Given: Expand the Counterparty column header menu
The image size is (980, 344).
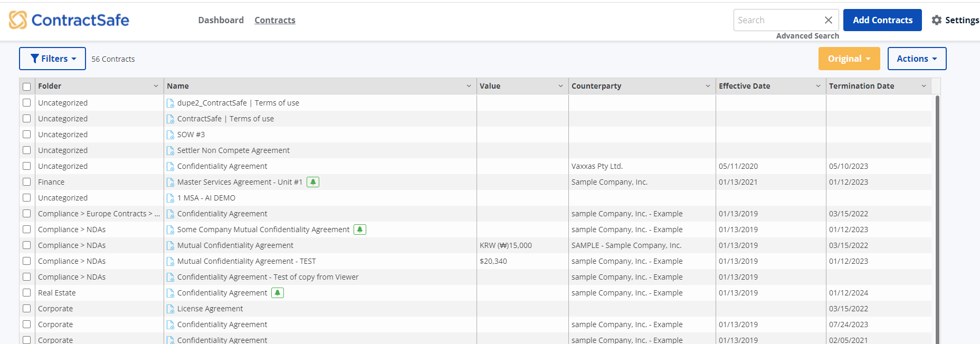Looking at the screenshot, I should (x=708, y=86).
